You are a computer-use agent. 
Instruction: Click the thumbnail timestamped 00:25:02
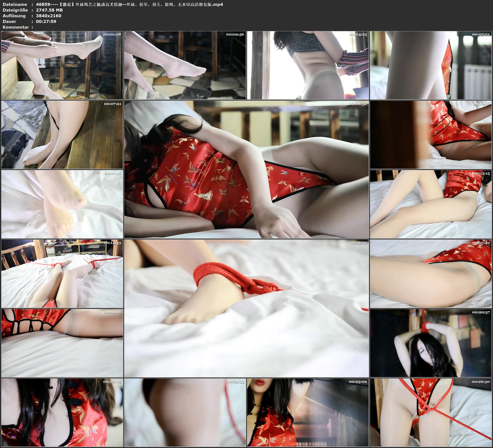point(308,412)
